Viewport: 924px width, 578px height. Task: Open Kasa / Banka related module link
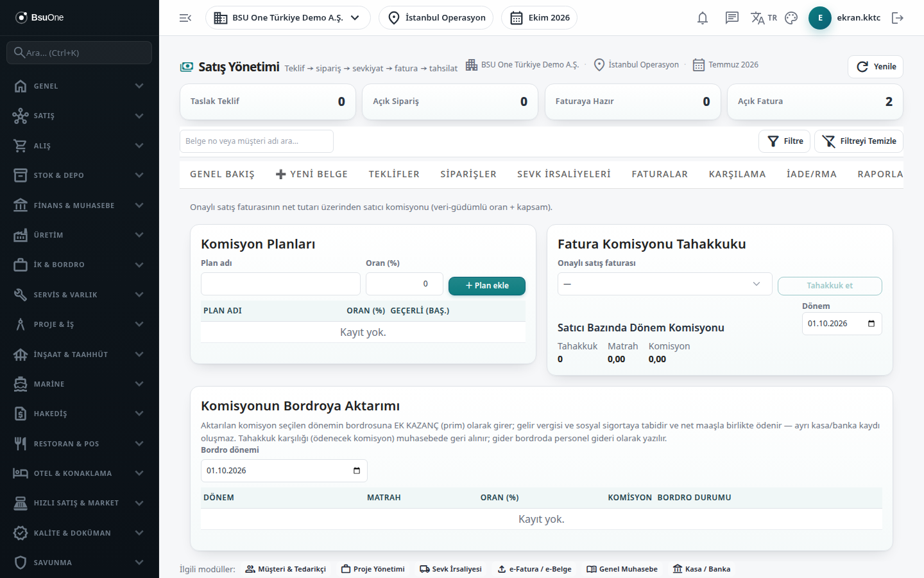(701, 569)
